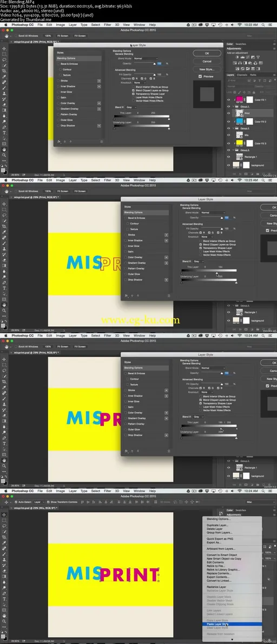This screenshot has height=644, width=277.
Task: Select the Move tool in the bottom frame
Action: [x=4, y=515]
